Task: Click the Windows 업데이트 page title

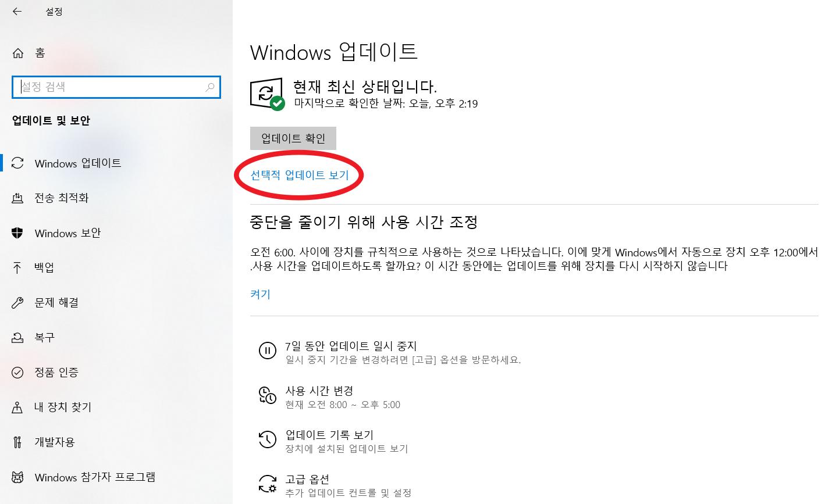Action: pos(334,52)
